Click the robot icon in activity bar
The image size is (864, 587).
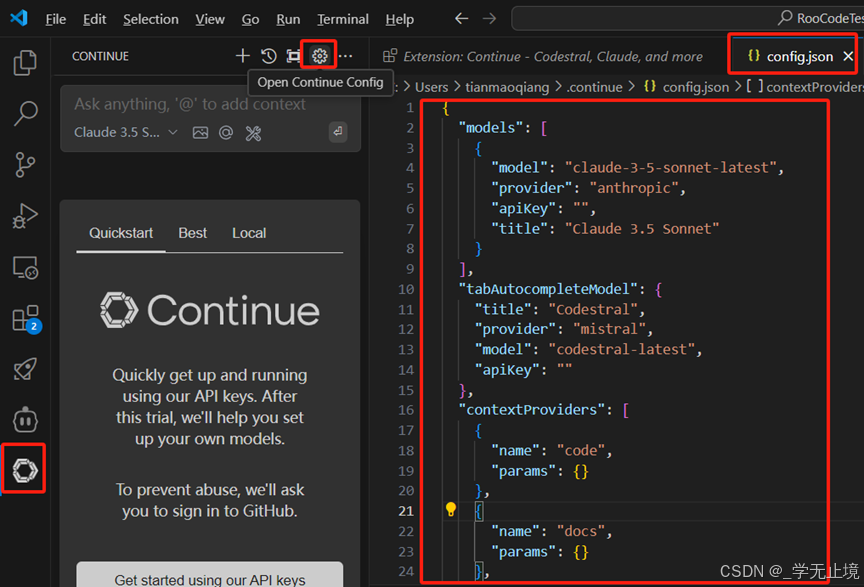click(x=25, y=420)
